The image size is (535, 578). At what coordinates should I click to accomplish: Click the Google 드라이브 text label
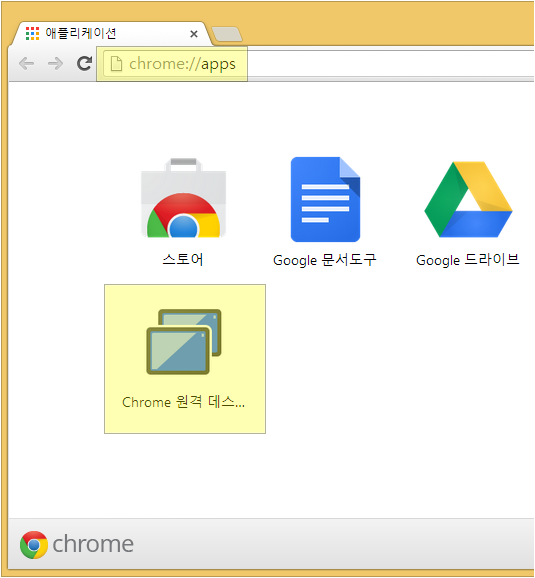coord(468,260)
